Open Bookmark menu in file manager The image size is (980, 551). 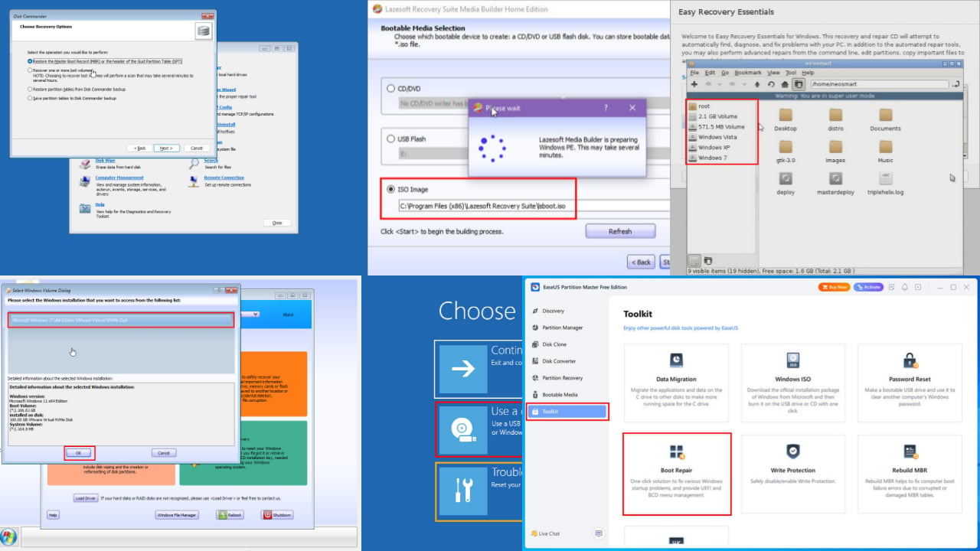pos(748,73)
